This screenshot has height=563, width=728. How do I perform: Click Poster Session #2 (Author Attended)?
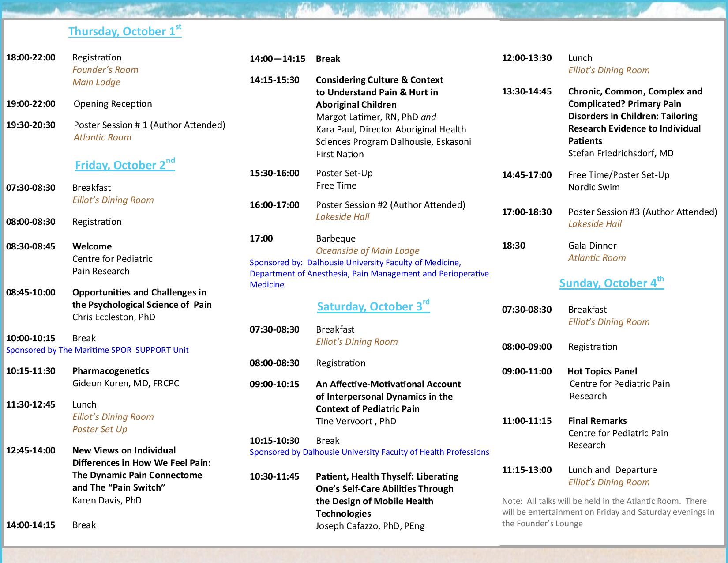[390, 205]
